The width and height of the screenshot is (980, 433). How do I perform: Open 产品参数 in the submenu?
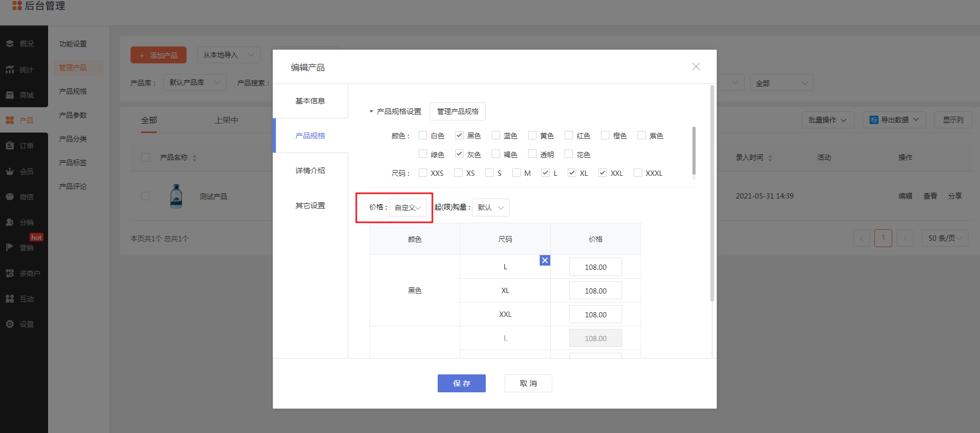click(73, 115)
